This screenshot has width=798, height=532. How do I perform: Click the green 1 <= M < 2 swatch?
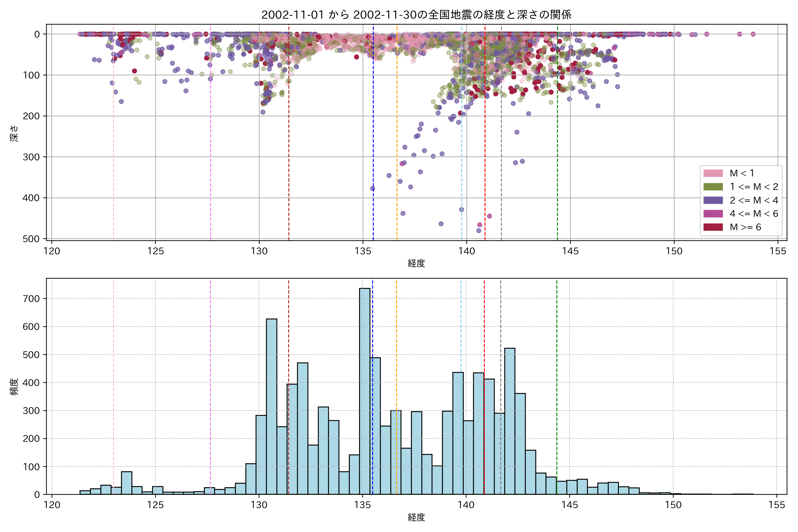point(713,187)
